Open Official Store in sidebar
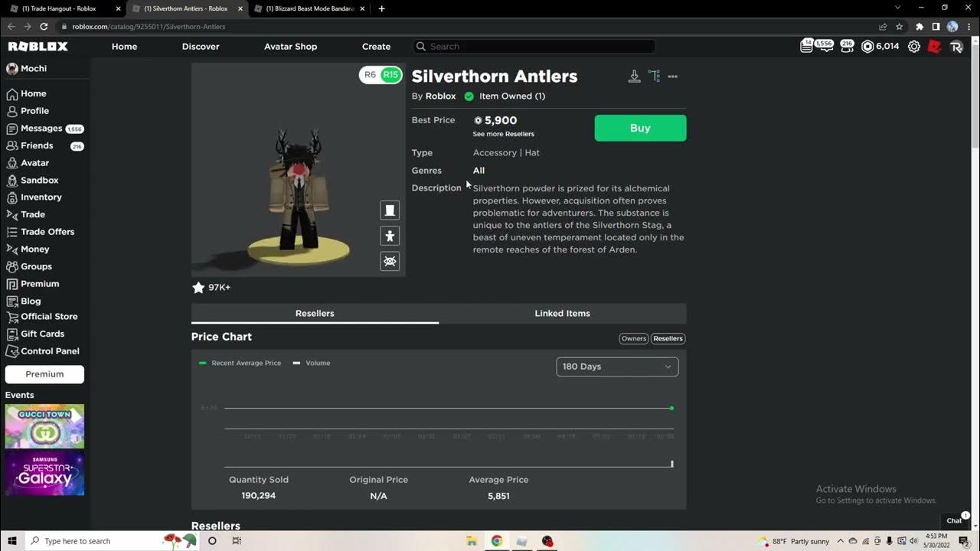Screen dimensions: 980x551 pyautogui.click(x=42, y=317)
